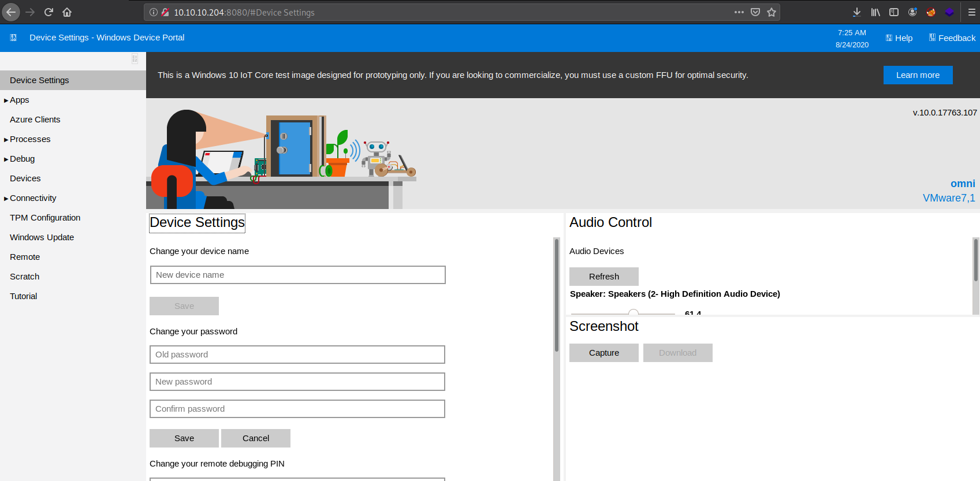The height and width of the screenshot is (481, 980).
Task: Click the orange fox extension icon
Action: pyautogui.click(x=931, y=12)
